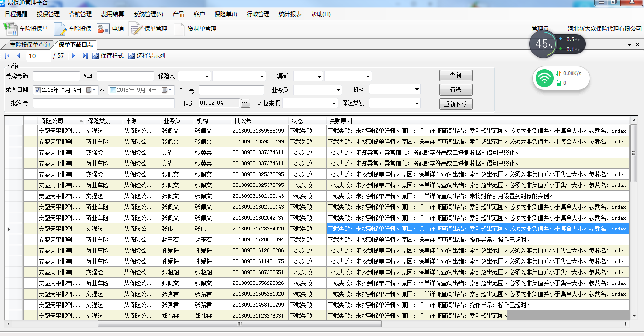Click the 号牌号码 input field

click(x=56, y=76)
